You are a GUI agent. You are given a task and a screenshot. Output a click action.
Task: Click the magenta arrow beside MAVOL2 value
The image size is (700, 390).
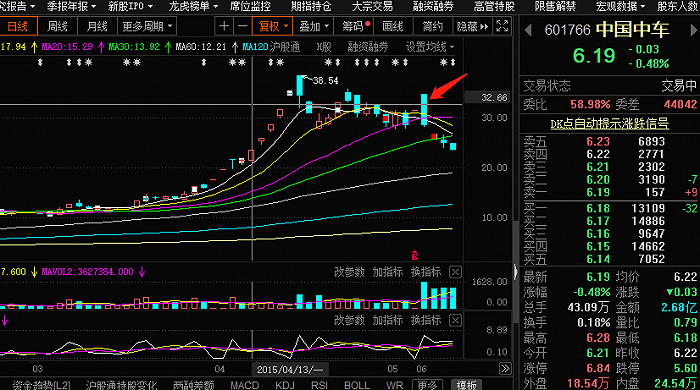[142, 272]
